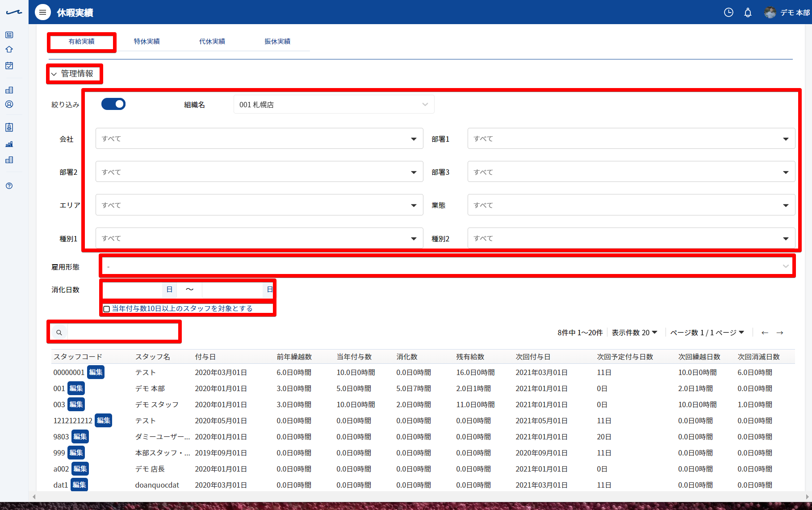Open the clock icon in header
The height and width of the screenshot is (510, 812).
[x=728, y=13]
